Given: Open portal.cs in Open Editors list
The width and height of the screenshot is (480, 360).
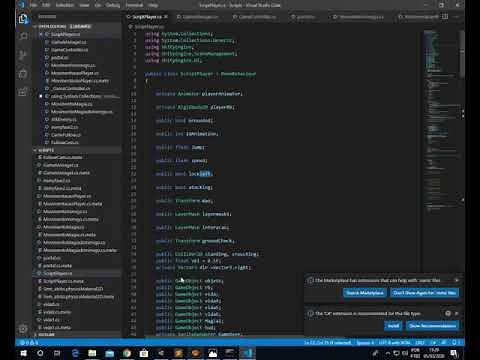Looking at the screenshot, I should click(x=59, y=58).
